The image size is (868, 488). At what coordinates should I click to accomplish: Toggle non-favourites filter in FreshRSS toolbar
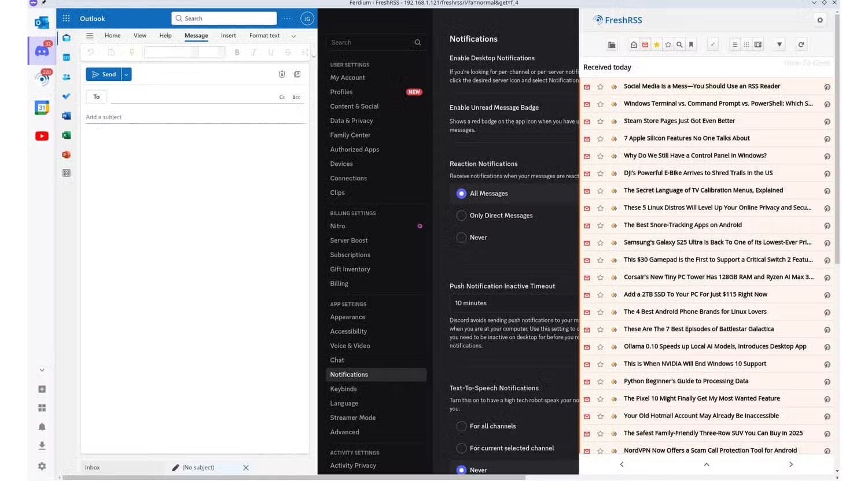pyautogui.click(x=668, y=45)
